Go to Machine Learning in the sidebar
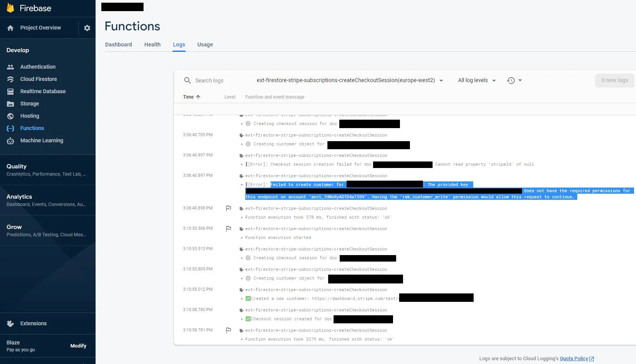This screenshot has height=364, width=636. click(41, 140)
